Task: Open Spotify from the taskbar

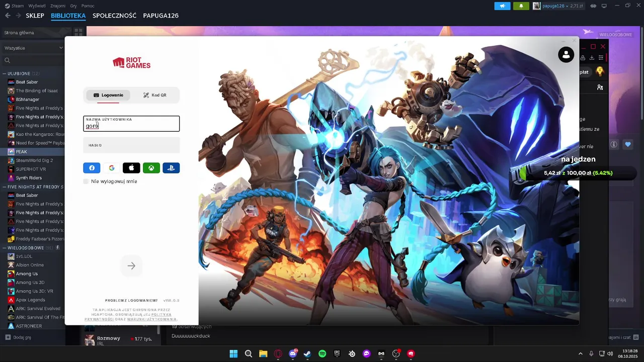Action: (323, 354)
